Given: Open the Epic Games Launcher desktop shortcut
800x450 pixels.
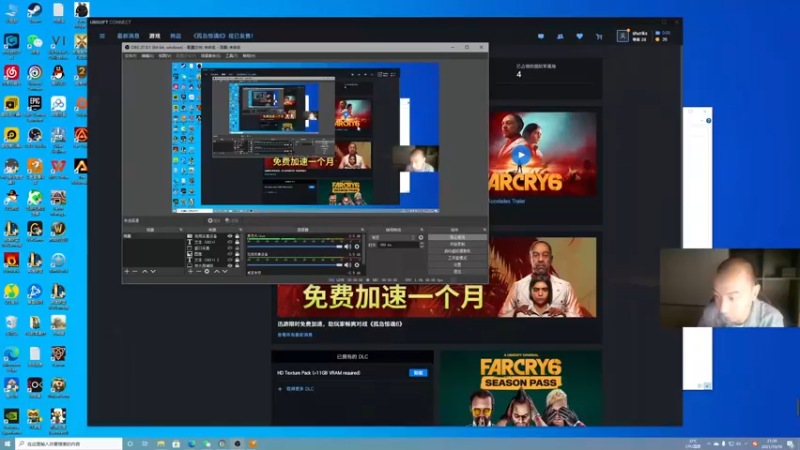Looking at the screenshot, I should tap(35, 106).
